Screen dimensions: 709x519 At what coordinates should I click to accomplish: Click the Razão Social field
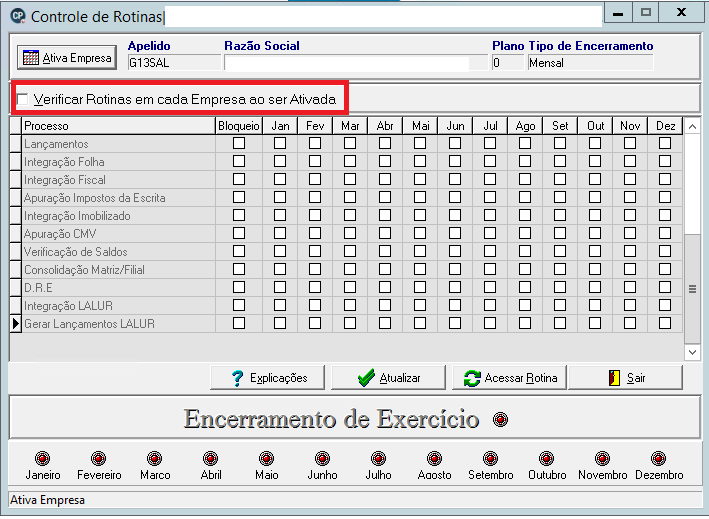coord(356,63)
